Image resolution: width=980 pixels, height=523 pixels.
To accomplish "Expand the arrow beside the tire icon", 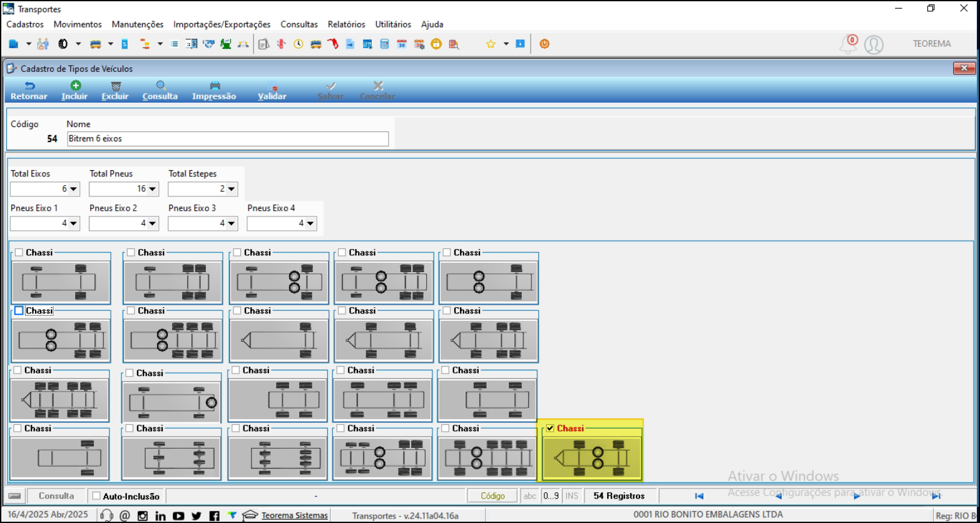I will 78,44.
